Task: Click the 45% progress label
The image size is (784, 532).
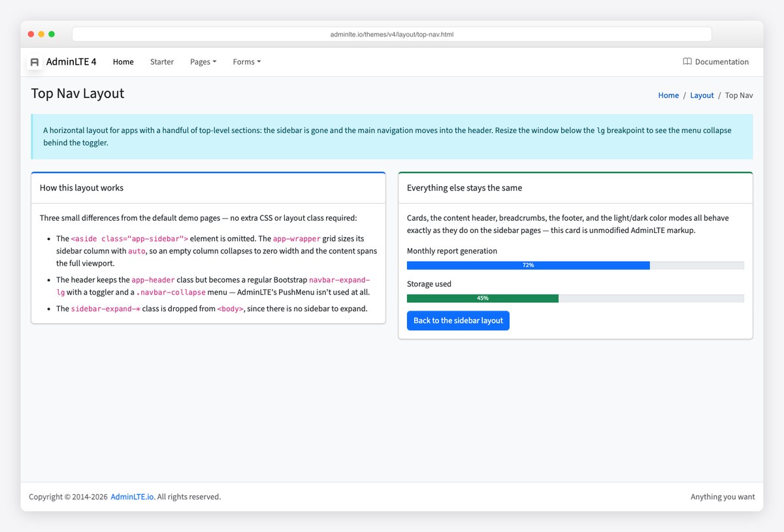Action: coord(483,298)
